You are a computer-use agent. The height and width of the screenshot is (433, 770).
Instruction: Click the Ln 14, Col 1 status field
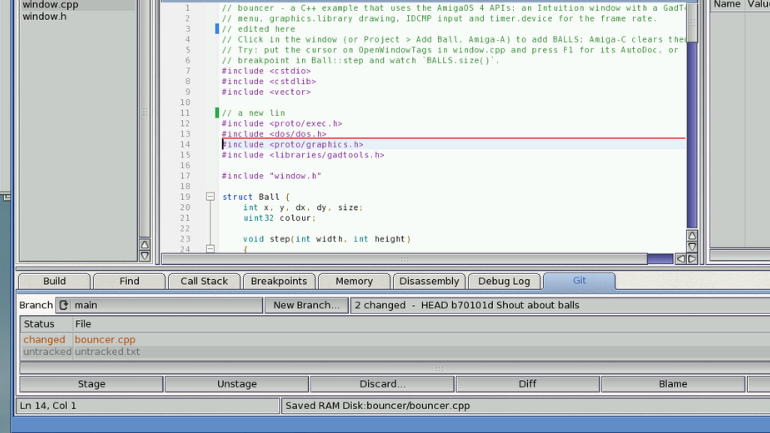(148, 406)
